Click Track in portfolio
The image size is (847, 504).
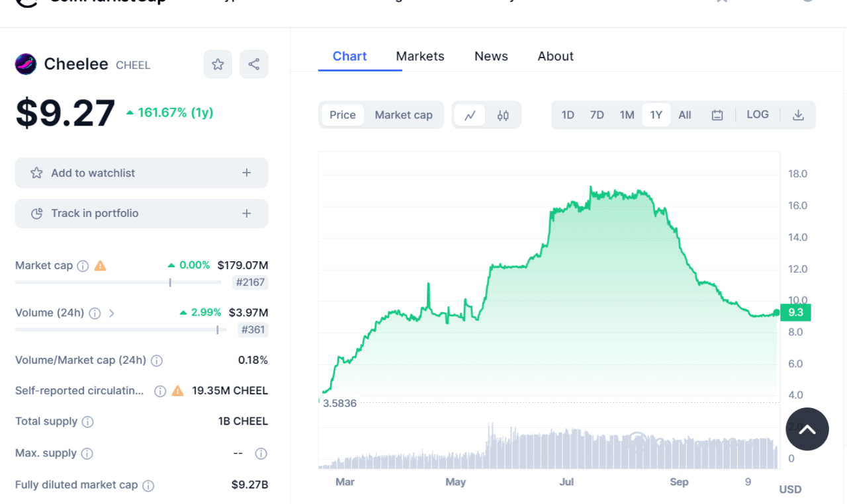[141, 213]
